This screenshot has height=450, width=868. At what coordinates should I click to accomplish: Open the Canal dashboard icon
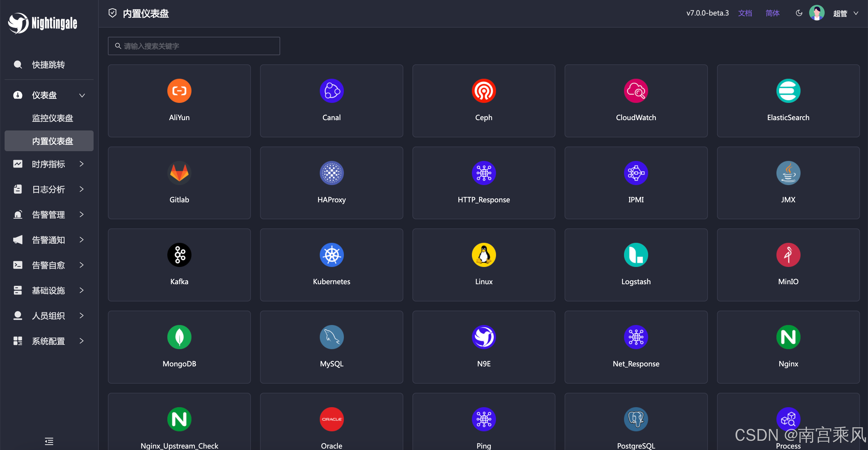[x=332, y=91]
